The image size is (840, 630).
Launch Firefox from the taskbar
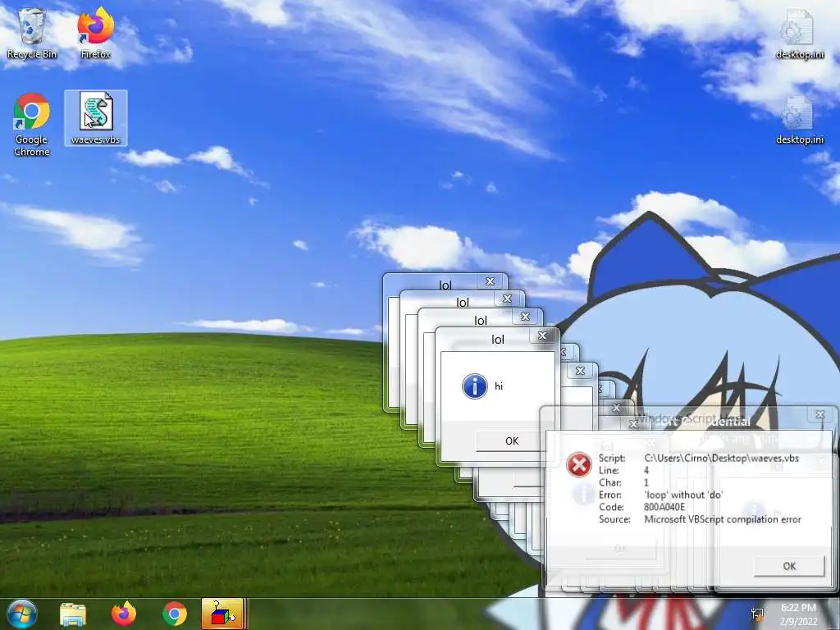[x=124, y=614]
